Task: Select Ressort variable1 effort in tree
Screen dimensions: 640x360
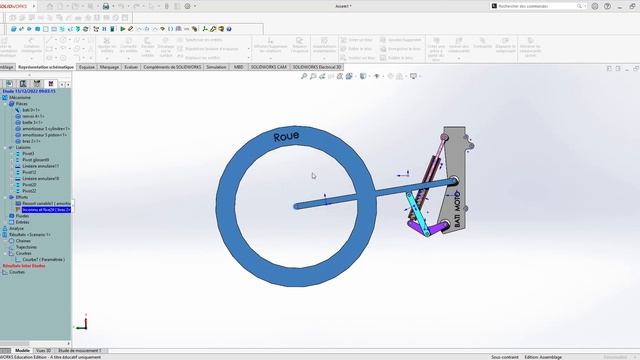Action: click(46, 203)
